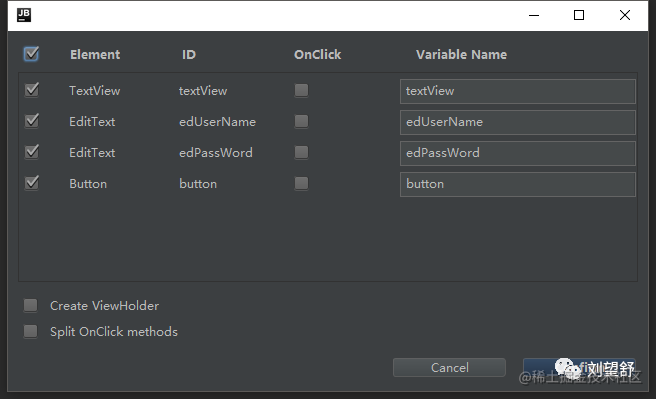Check the Split OnClick methods option
The width and height of the screenshot is (656, 399).
(31, 331)
